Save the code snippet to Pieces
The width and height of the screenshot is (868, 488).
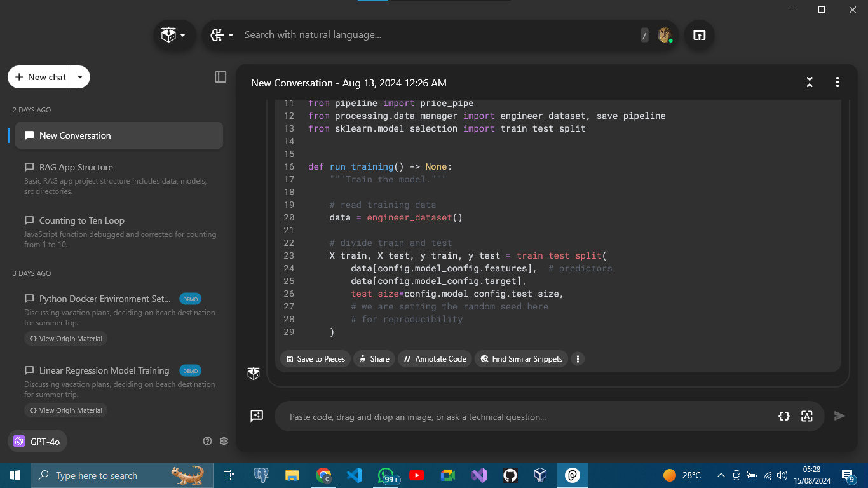(x=316, y=359)
